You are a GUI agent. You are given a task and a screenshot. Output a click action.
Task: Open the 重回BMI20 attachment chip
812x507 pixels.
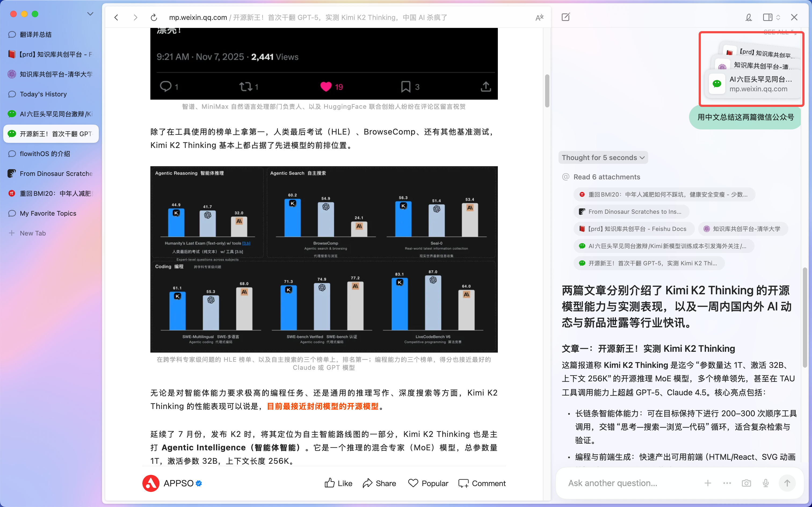(664, 194)
